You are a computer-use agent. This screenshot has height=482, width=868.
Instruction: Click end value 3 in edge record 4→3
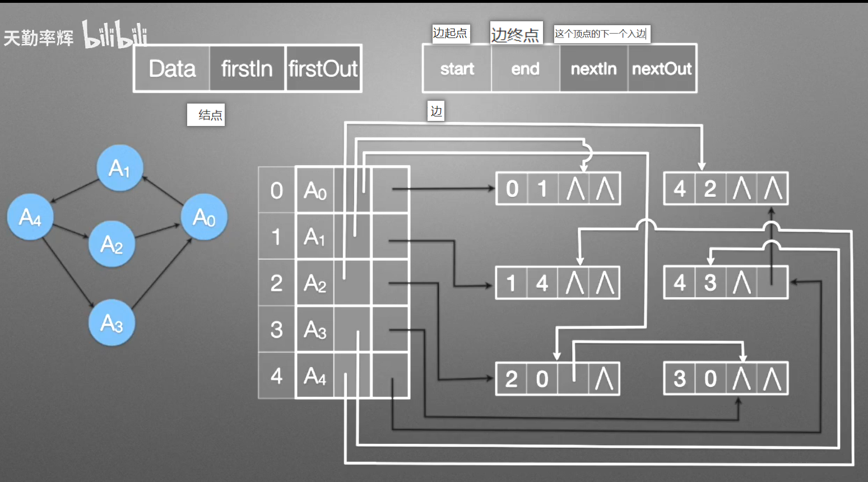point(711,283)
